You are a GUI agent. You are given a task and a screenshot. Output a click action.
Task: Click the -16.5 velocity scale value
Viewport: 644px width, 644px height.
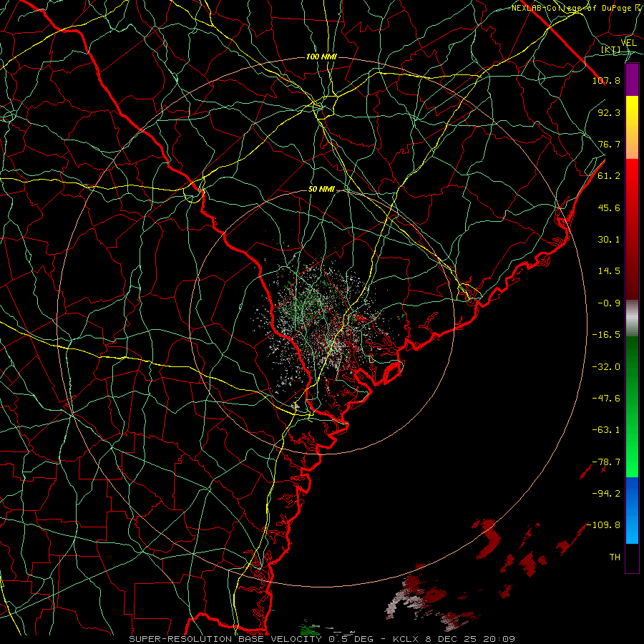pyautogui.click(x=606, y=335)
